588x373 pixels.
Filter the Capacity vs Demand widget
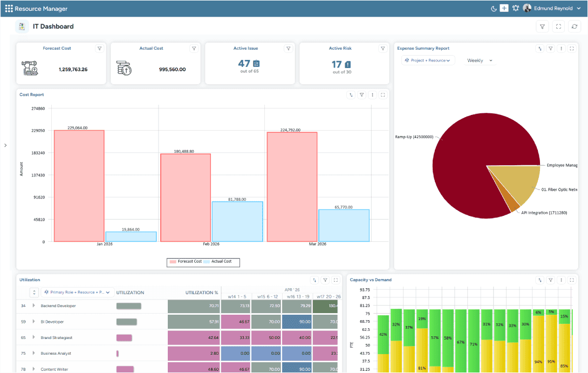click(550, 280)
